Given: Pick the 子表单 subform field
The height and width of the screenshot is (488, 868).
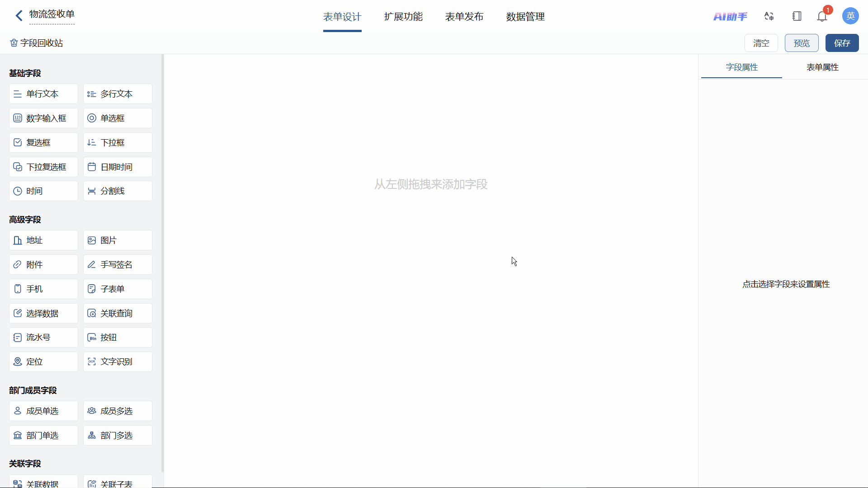Looking at the screenshot, I should pyautogui.click(x=118, y=289).
